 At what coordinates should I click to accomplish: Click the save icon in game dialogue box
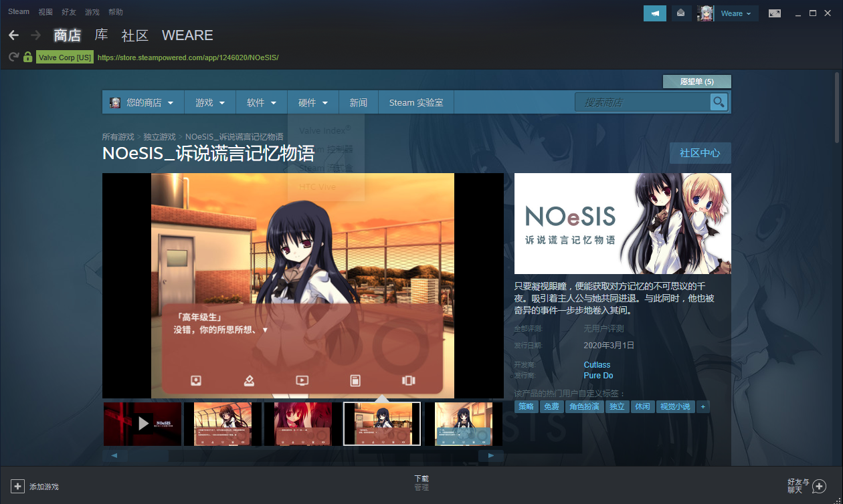(x=196, y=380)
